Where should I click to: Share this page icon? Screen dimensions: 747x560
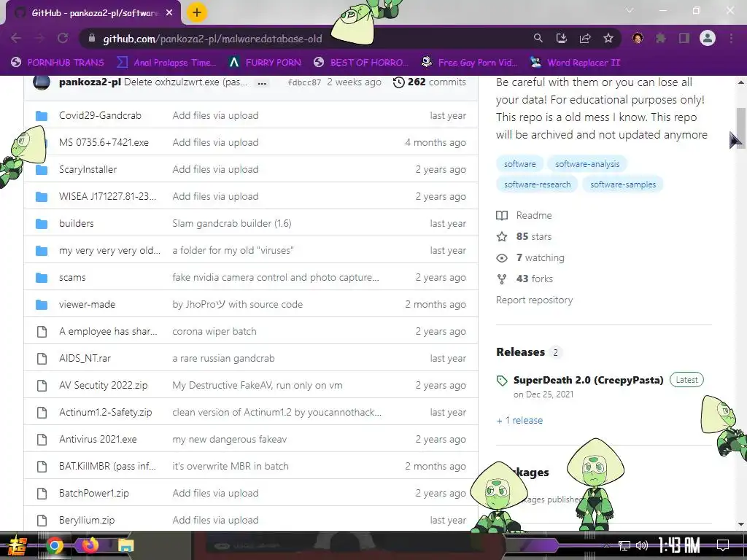(x=584, y=38)
